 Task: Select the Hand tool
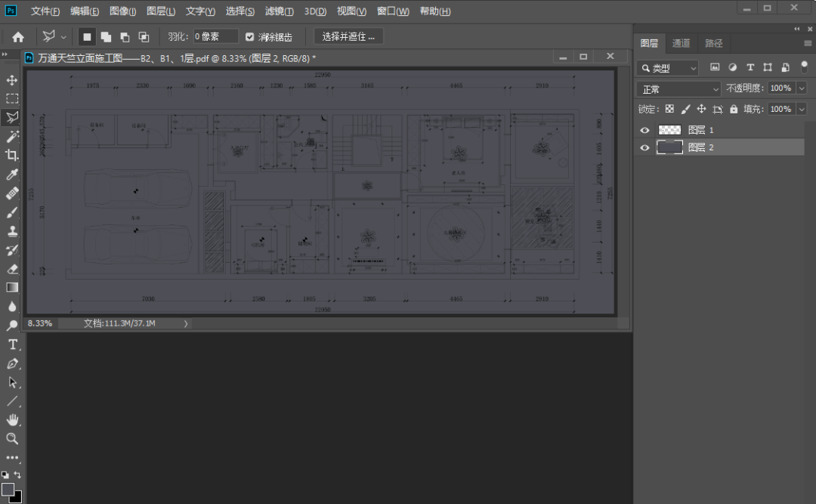coord(12,419)
